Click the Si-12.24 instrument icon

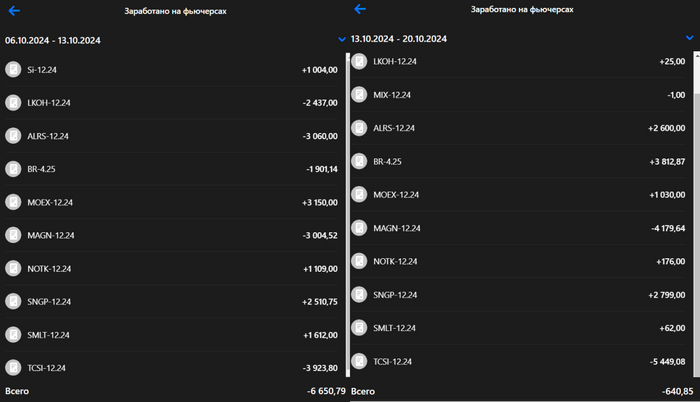(x=13, y=70)
